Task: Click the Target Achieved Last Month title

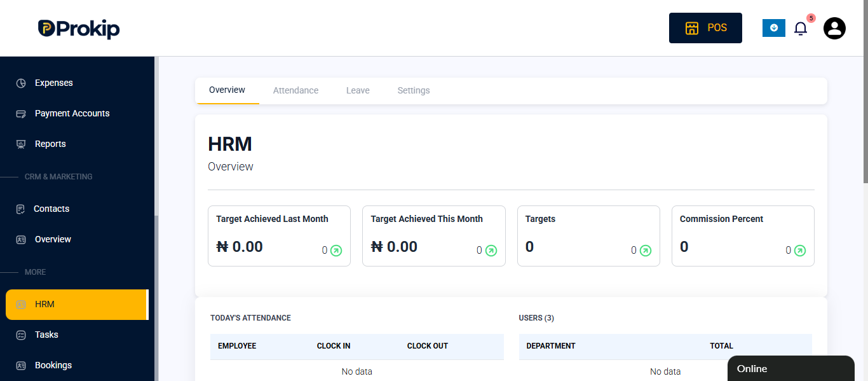Action: (x=272, y=219)
